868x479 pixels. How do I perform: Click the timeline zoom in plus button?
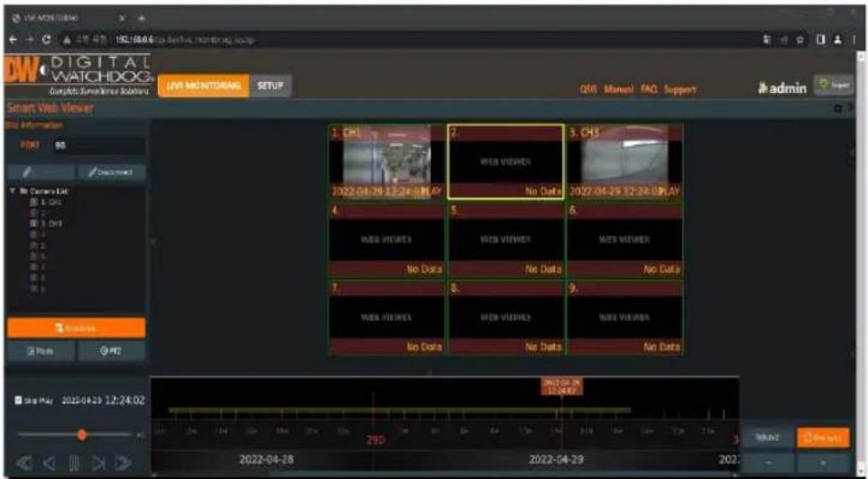[822, 462]
